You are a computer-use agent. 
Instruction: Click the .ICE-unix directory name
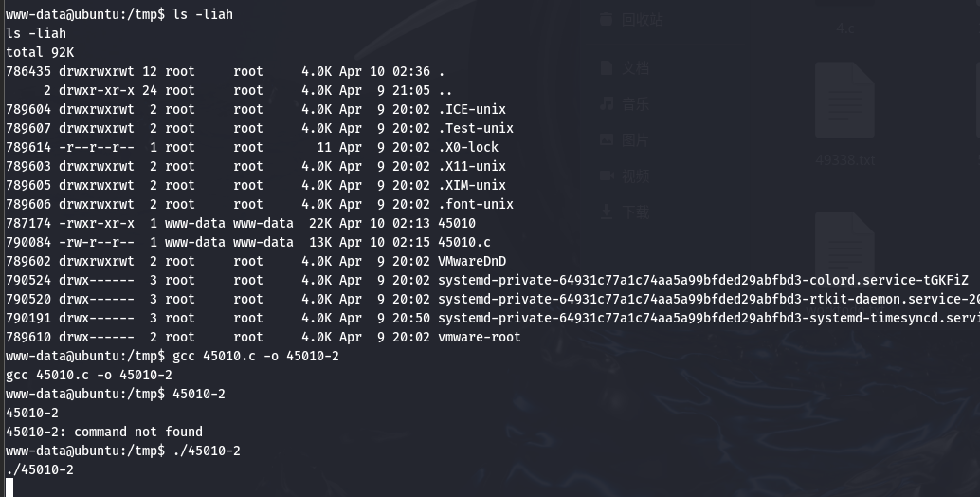(x=472, y=109)
